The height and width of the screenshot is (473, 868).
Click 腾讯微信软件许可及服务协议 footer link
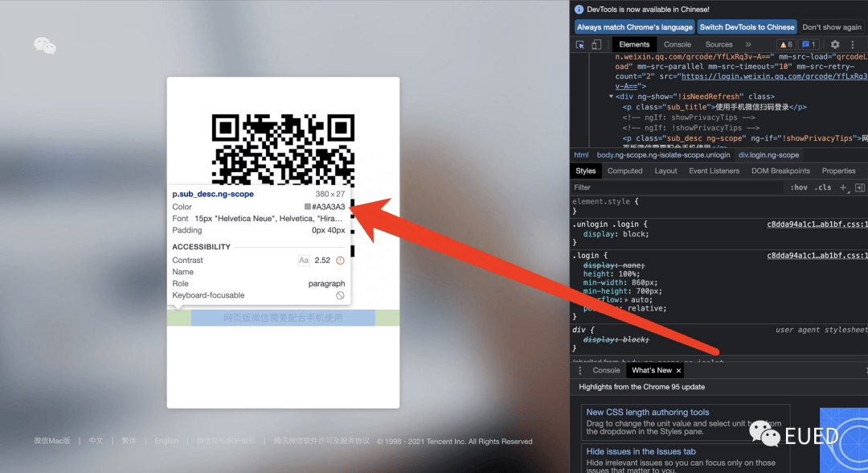pos(321,441)
